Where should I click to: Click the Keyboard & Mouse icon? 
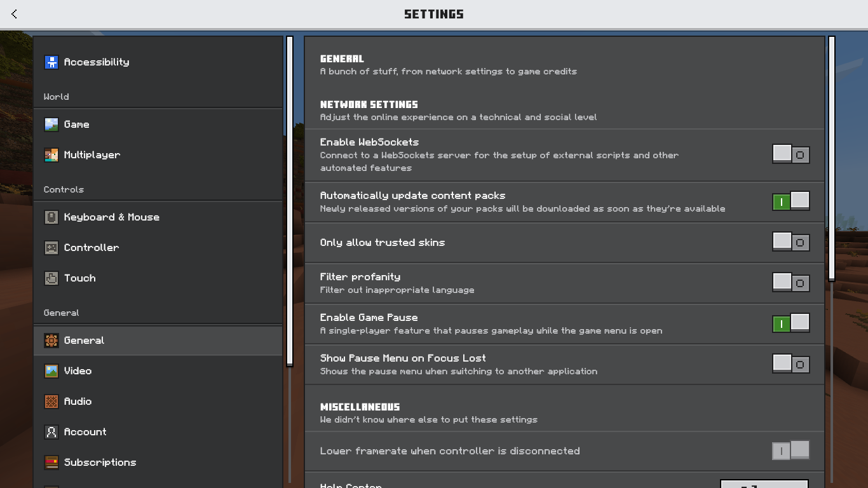pos(51,217)
